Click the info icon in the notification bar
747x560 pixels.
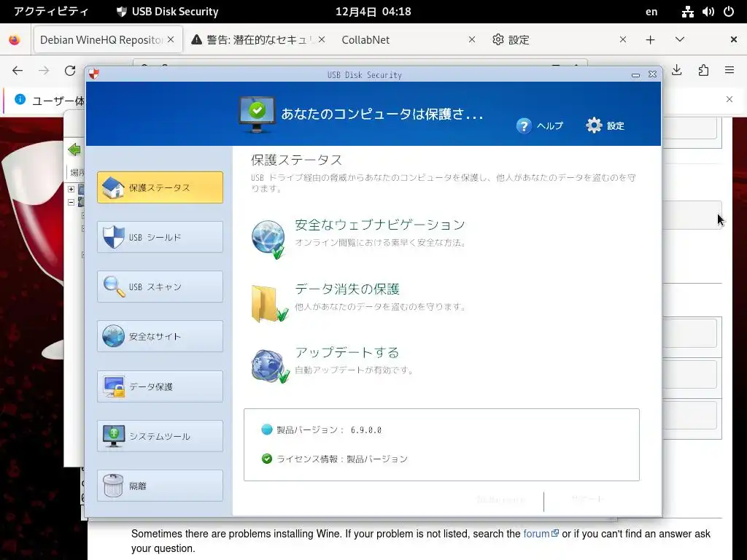pos(20,99)
